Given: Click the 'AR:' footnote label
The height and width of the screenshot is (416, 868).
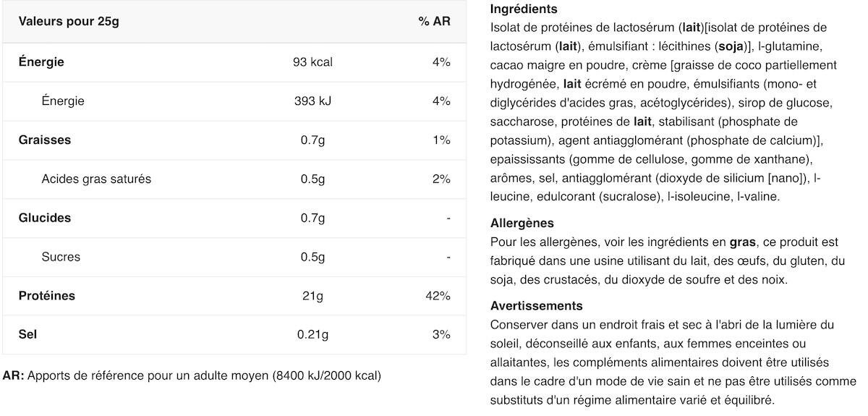Looking at the screenshot, I should [13, 375].
